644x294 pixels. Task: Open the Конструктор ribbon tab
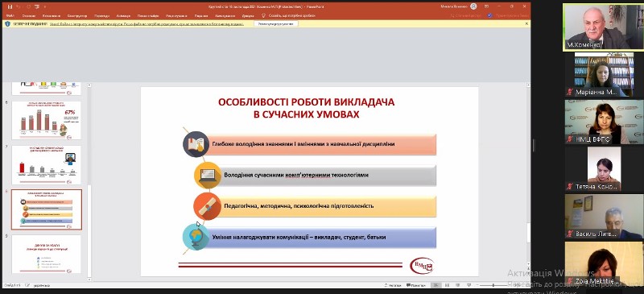point(76,15)
